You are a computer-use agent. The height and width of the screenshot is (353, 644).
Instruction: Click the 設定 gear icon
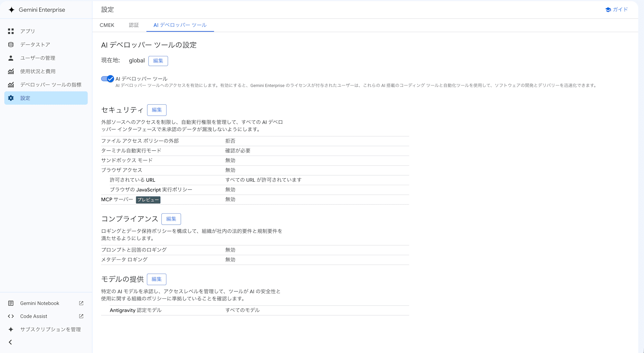pyautogui.click(x=11, y=98)
